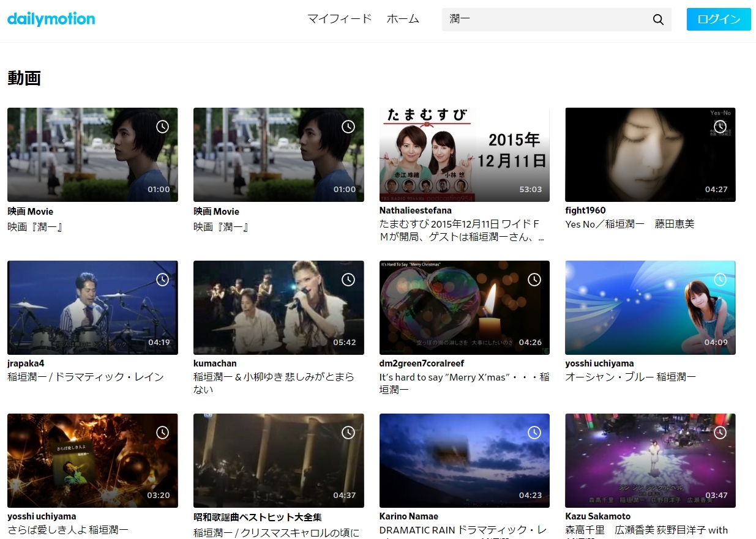Add Merry X'mas candle video to watch later
The height and width of the screenshot is (539, 756).
pos(534,280)
